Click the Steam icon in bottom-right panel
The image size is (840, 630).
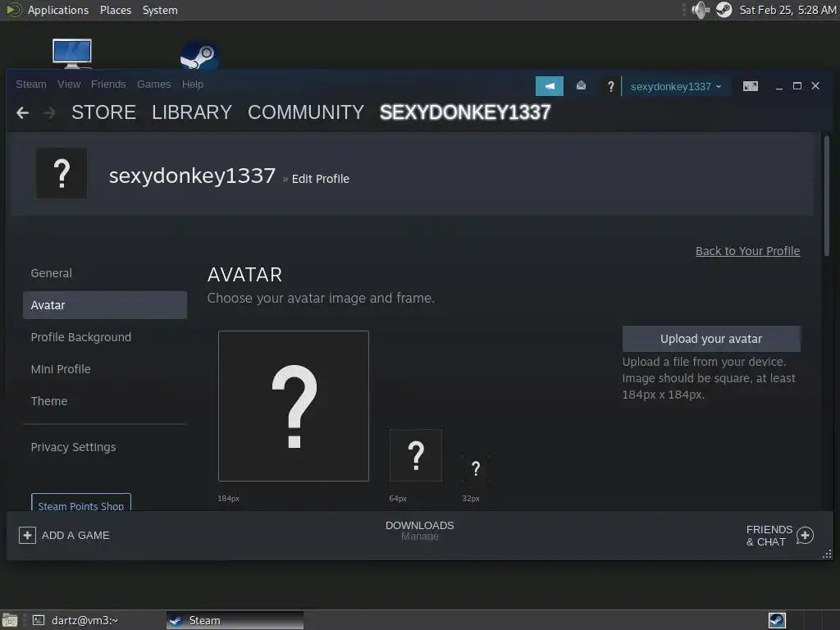tap(777, 620)
